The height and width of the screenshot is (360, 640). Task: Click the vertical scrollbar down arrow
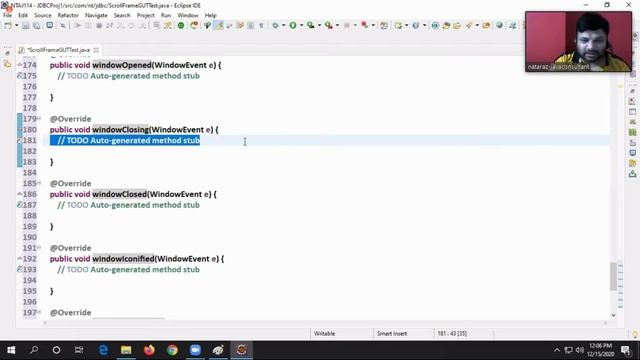click(x=613, y=315)
